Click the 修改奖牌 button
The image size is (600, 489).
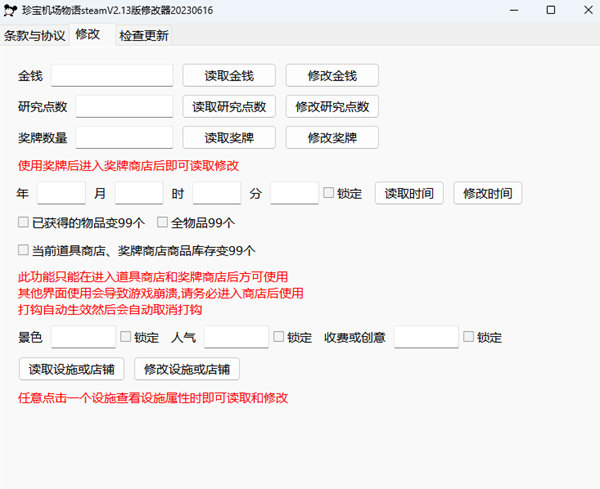click(332, 137)
